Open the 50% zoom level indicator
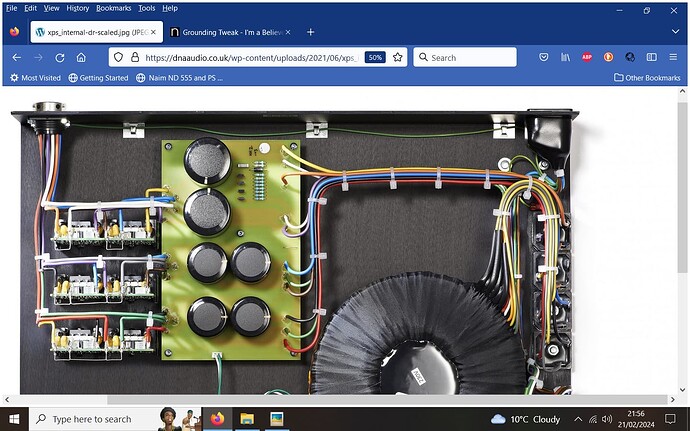 point(375,58)
